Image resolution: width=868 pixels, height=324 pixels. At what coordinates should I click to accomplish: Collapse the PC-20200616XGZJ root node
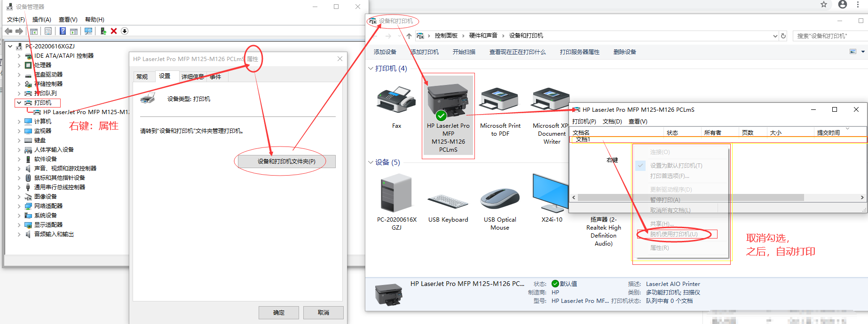(10, 46)
